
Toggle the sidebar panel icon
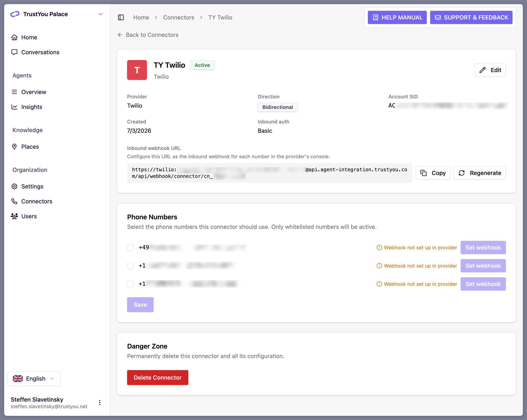pyautogui.click(x=121, y=17)
